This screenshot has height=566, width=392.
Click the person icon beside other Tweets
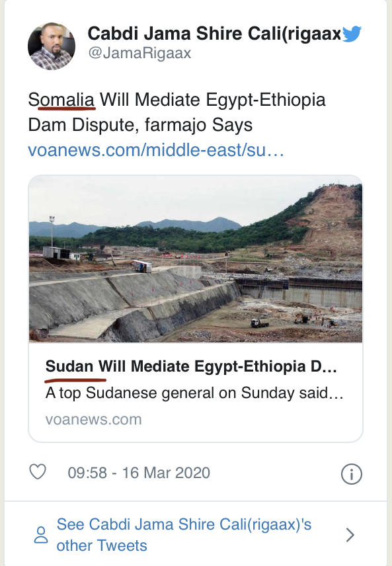point(41,535)
